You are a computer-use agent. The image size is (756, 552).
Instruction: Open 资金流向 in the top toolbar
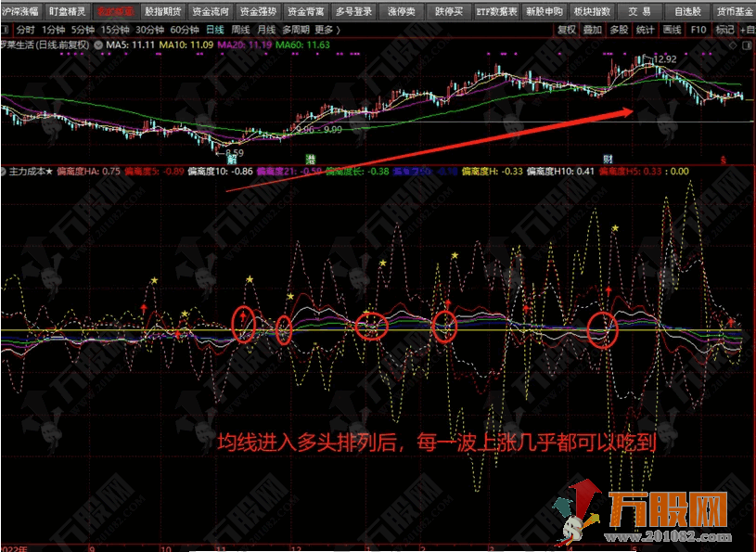click(x=211, y=11)
